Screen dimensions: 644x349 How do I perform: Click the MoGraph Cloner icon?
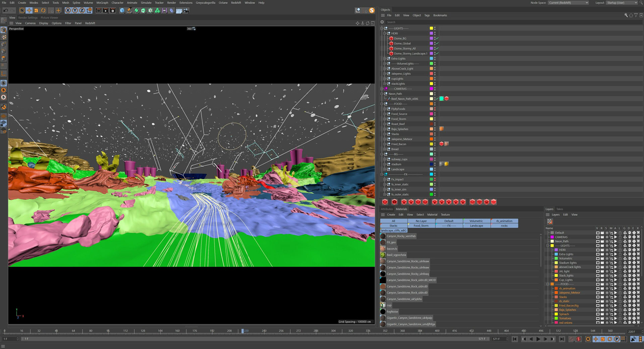point(157,10)
